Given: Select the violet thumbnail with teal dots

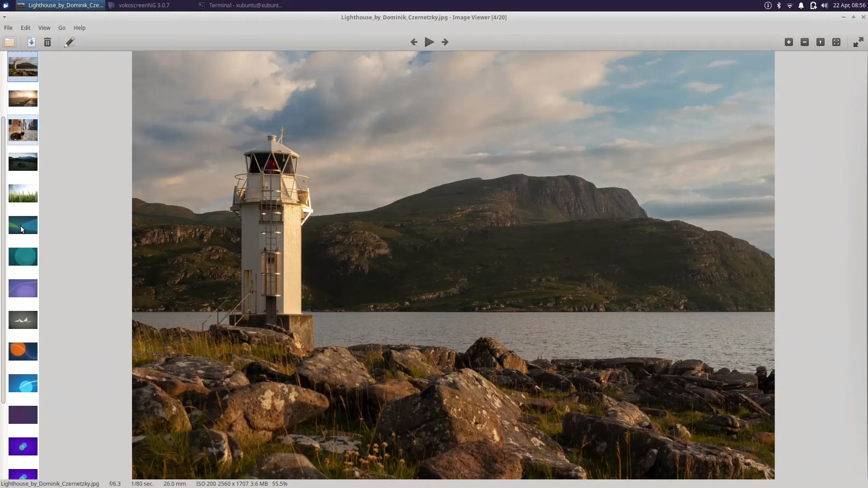Looking at the screenshot, I should [23, 446].
